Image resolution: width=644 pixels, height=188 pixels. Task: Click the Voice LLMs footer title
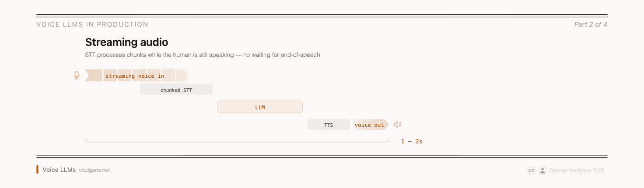tap(59, 170)
